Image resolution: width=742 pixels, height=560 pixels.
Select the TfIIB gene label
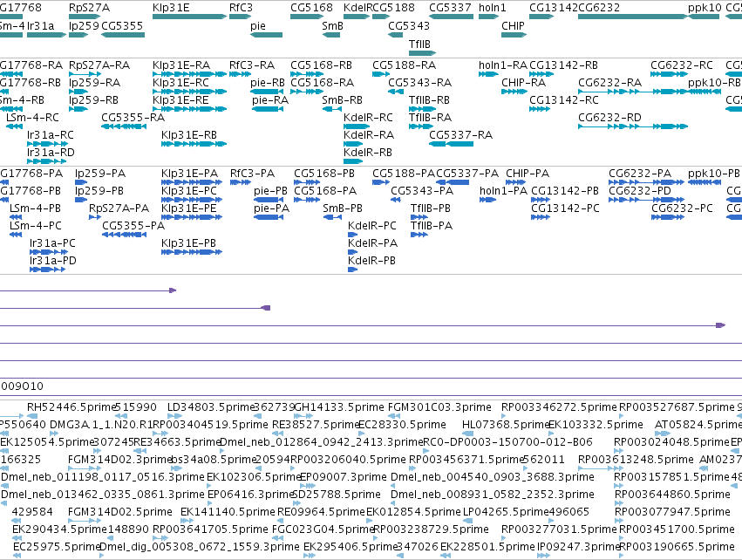coord(419,44)
